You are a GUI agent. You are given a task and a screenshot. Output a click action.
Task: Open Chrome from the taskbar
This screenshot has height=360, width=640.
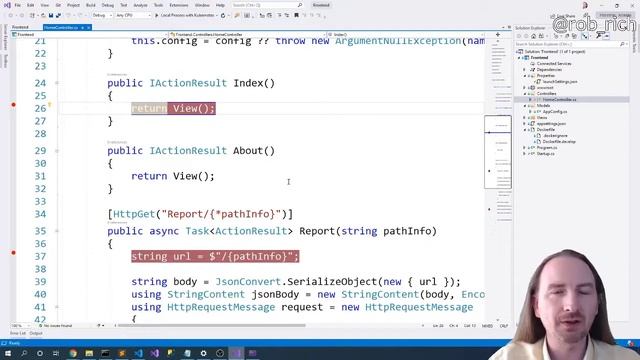coord(73,353)
